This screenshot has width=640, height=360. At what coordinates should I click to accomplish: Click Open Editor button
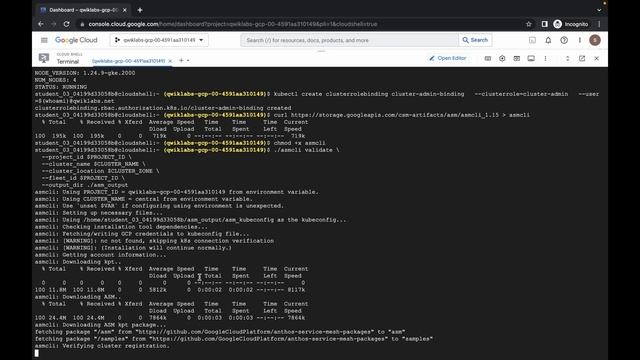click(x=447, y=58)
